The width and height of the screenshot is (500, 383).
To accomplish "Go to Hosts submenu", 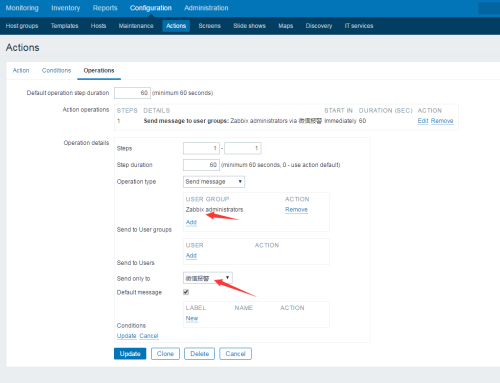I will [x=98, y=26].
